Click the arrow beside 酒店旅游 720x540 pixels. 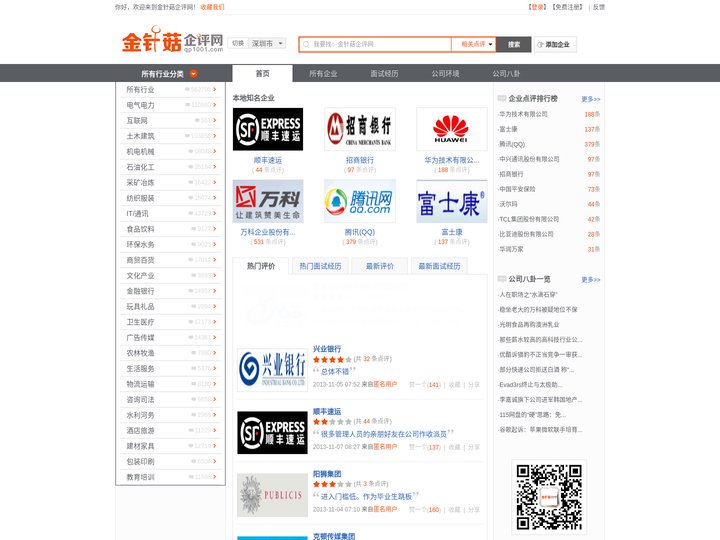click(214, 430)
